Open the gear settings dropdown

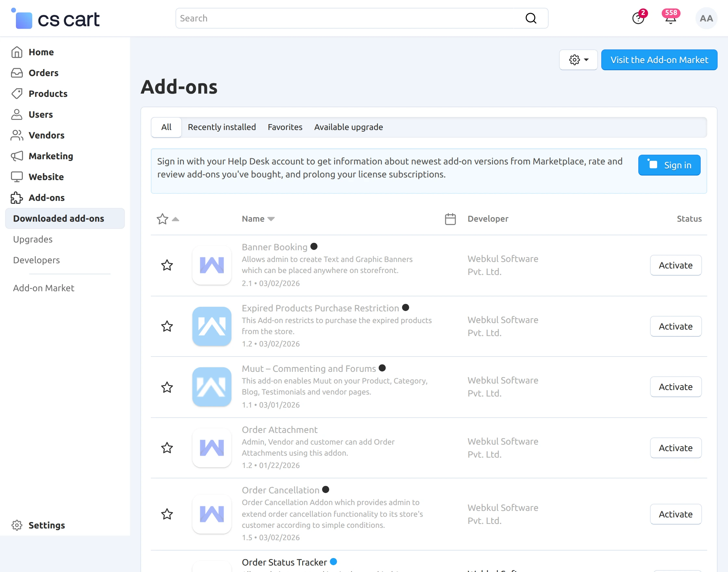point(578,60)
